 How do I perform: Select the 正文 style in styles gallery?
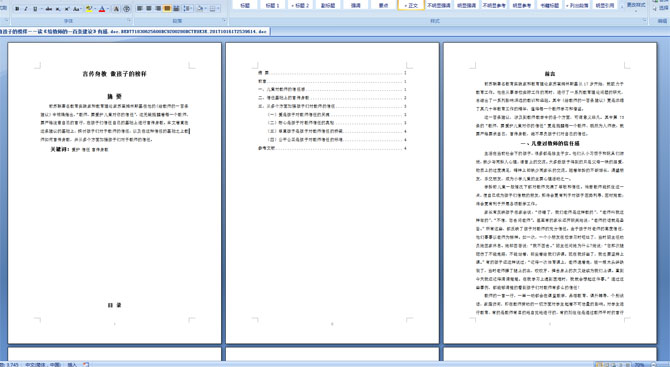coord(411,5)
